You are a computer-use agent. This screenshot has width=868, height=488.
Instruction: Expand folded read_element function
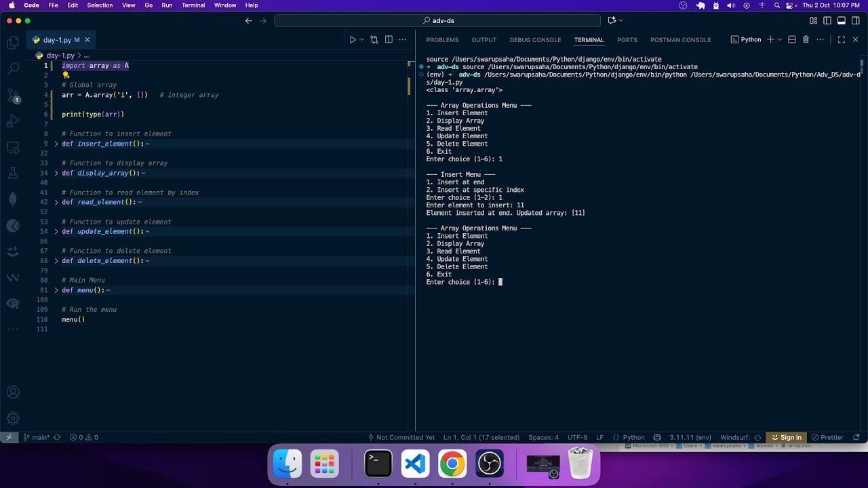56,202
